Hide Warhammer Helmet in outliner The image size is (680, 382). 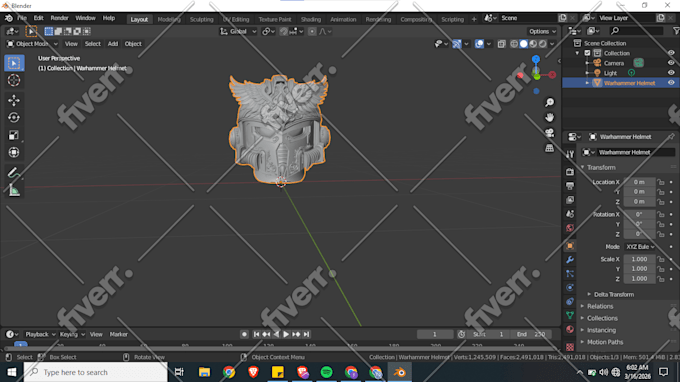coord(671,83)
